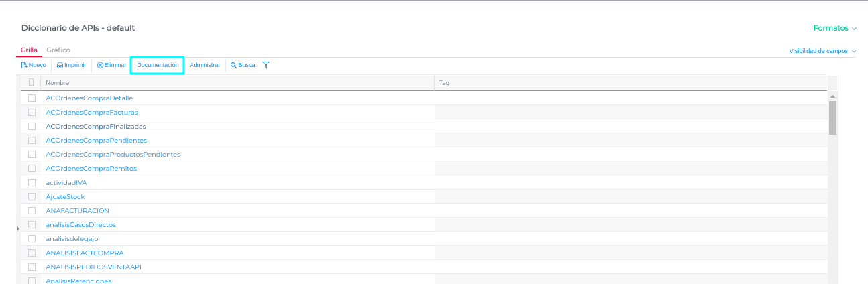Expand the Formatos dropdown

coord(834,29)
